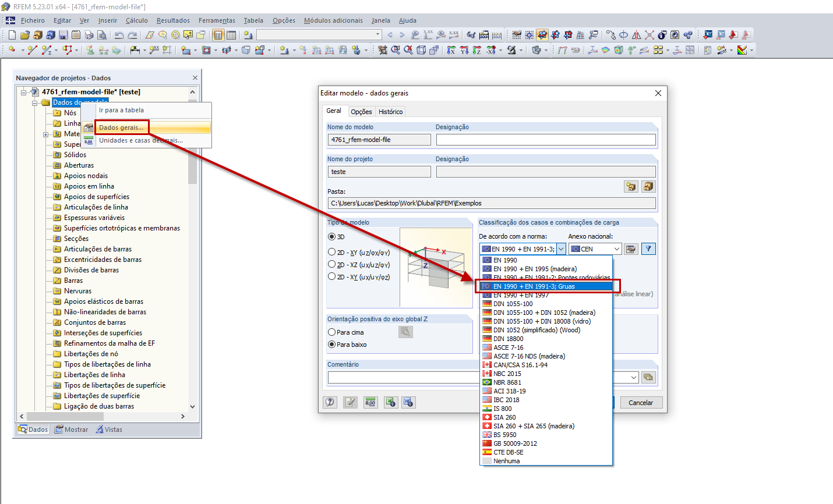Click the Word export info icon in dialog
The image size is (833, 504).
(409, 402)
